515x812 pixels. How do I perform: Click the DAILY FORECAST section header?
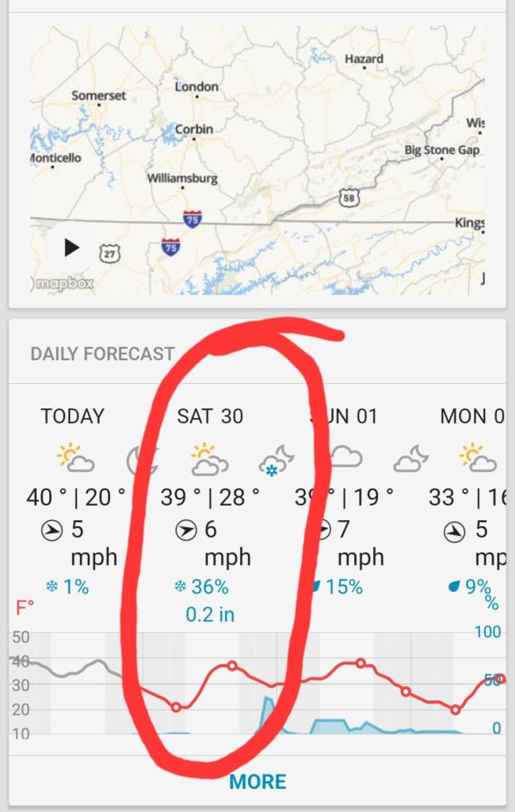coord(102,354)
